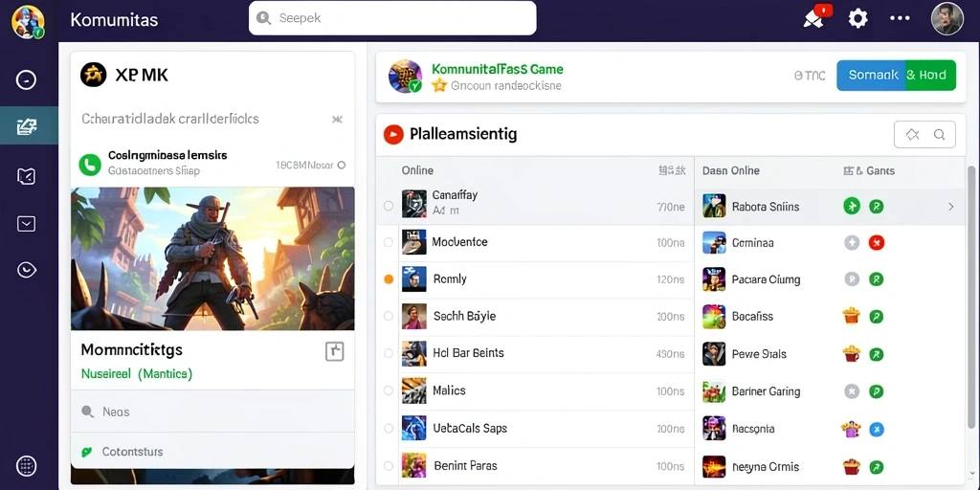
Task: Open the warrior game artwork image
Action: (212, 258)
